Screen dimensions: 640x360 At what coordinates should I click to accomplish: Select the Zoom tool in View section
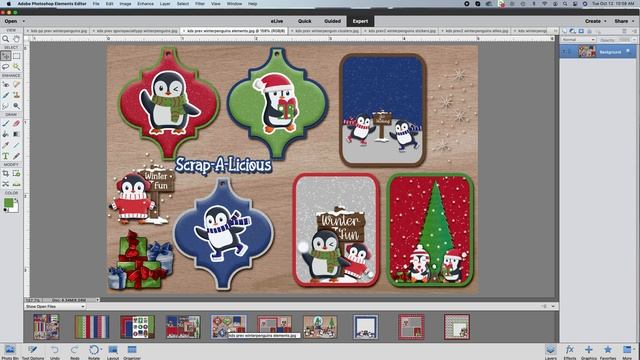tap(6, 39)
